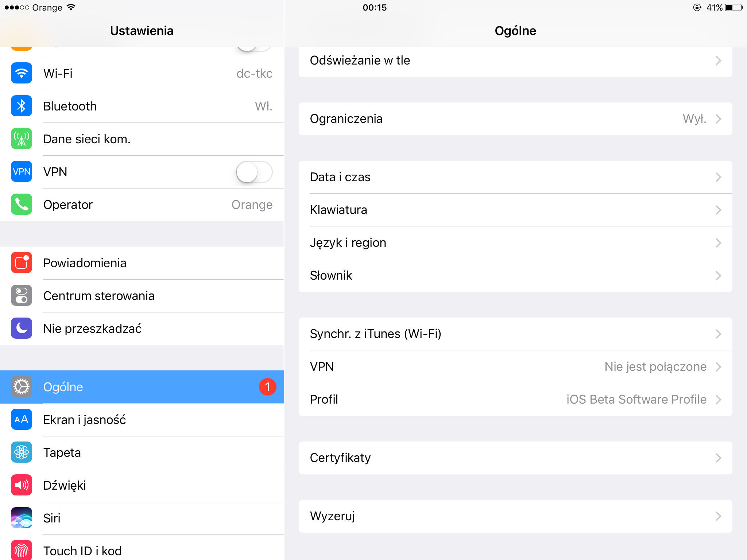
Task: Expand Ograniczenia chevron arrow
Action: (x=718, y=119)
